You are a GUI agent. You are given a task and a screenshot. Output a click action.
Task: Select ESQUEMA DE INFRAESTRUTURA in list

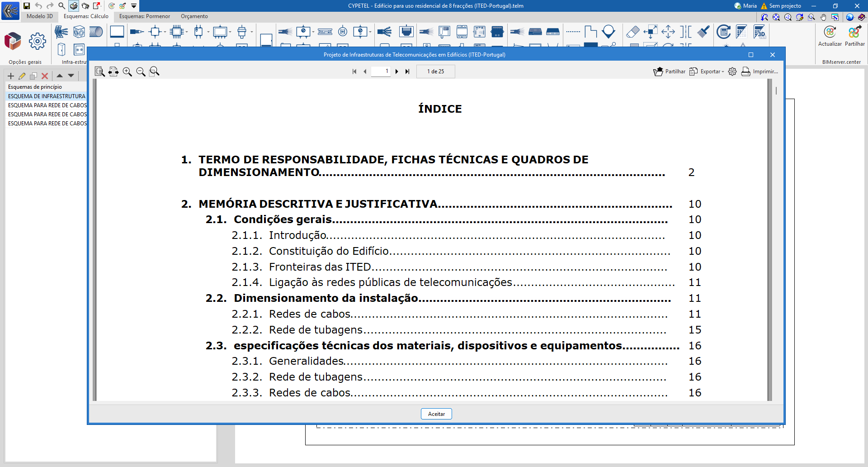pyautogui.click(x=47, y=96)
